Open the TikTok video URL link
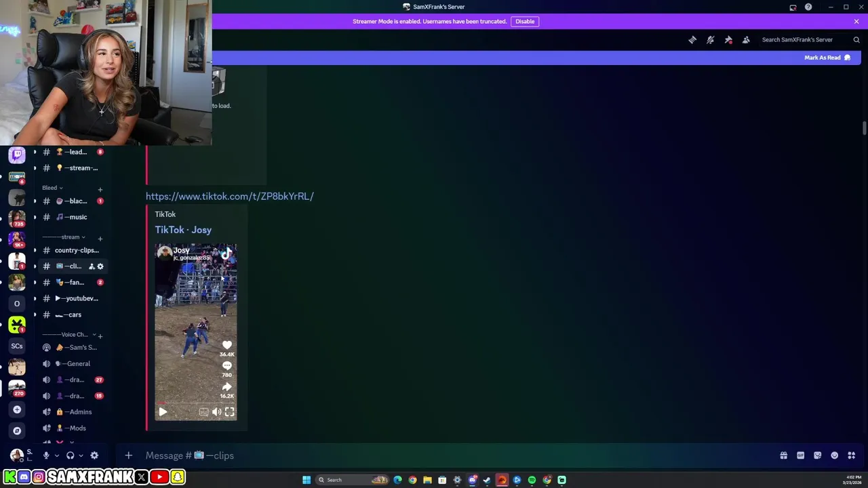This screenshot has width=868, height=488. 229,196
